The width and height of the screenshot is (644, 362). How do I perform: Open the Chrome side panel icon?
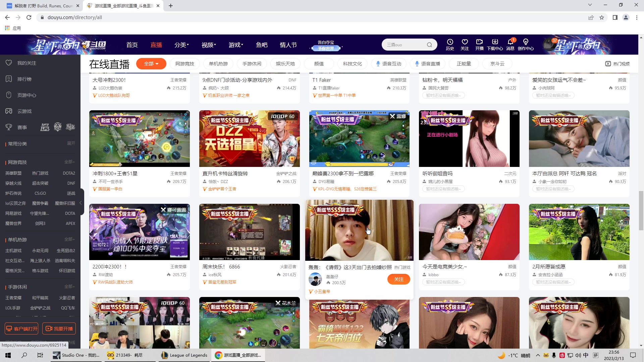[x=615, y=17]
